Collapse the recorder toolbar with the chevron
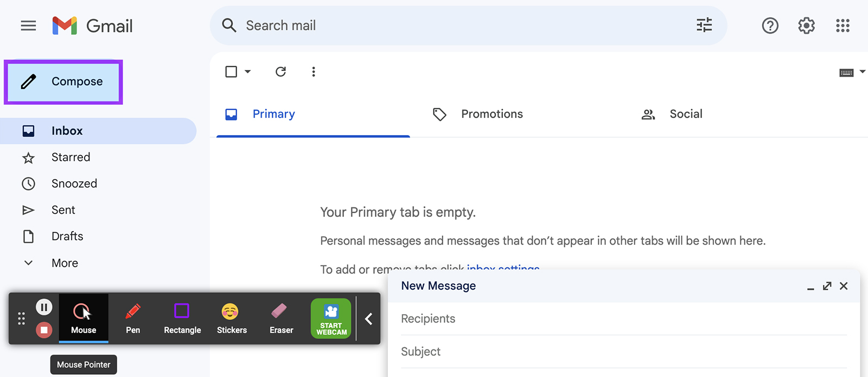 (x=368, y=318)
